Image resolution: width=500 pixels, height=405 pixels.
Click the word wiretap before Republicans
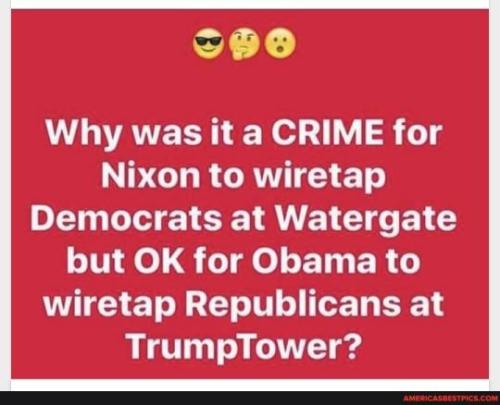(109, 305)
